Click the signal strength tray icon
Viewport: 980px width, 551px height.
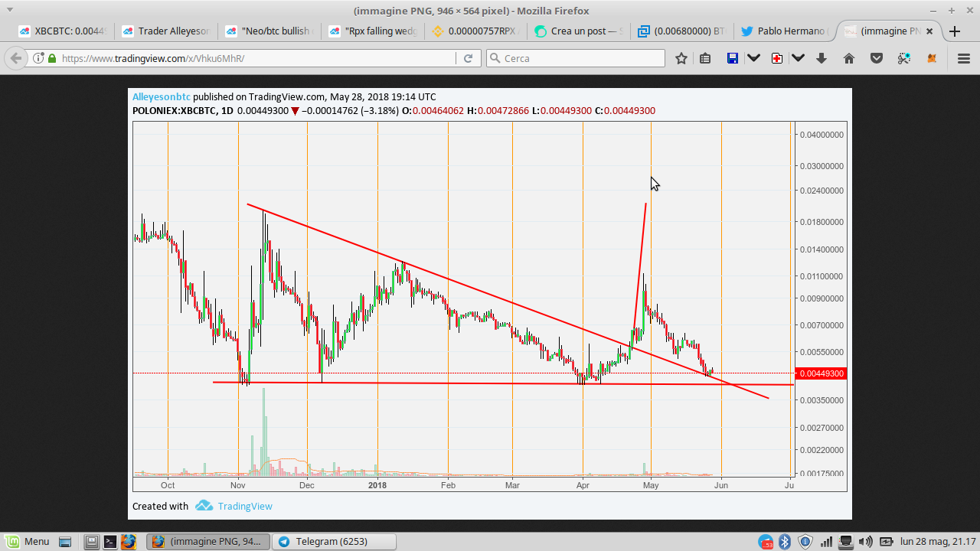[826, 542]
